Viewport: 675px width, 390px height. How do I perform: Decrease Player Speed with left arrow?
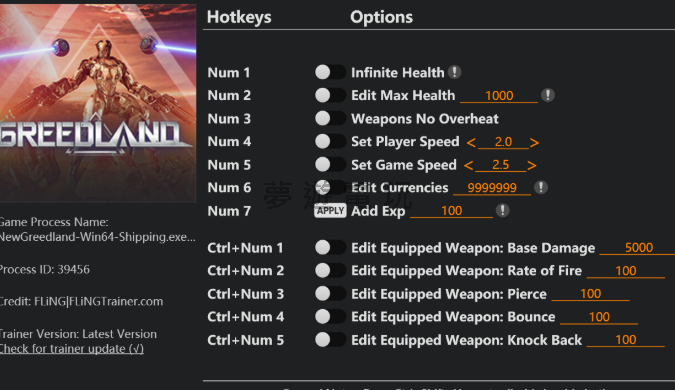coord(471,142)
